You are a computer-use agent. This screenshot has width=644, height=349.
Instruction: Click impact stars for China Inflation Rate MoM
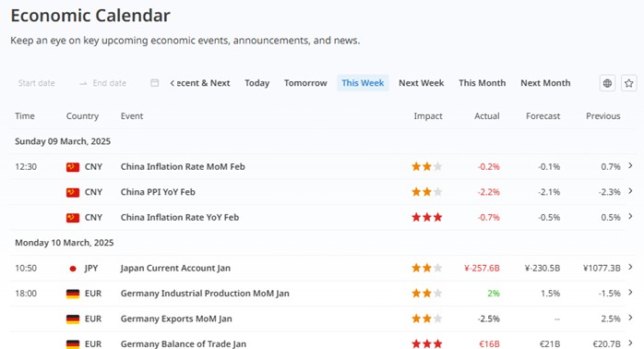click(x=427, y=166)
